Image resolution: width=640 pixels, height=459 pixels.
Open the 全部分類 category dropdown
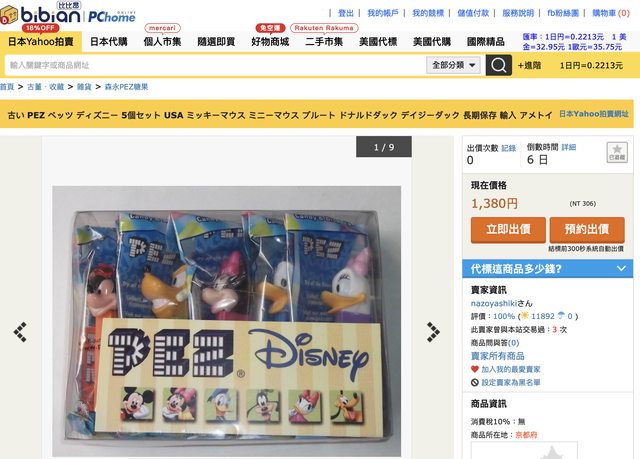pos(453,65)
